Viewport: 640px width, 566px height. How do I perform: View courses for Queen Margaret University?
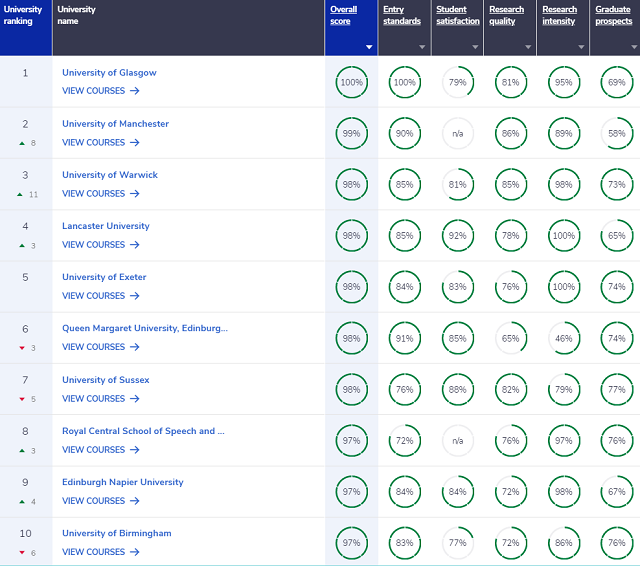[101, 347]
